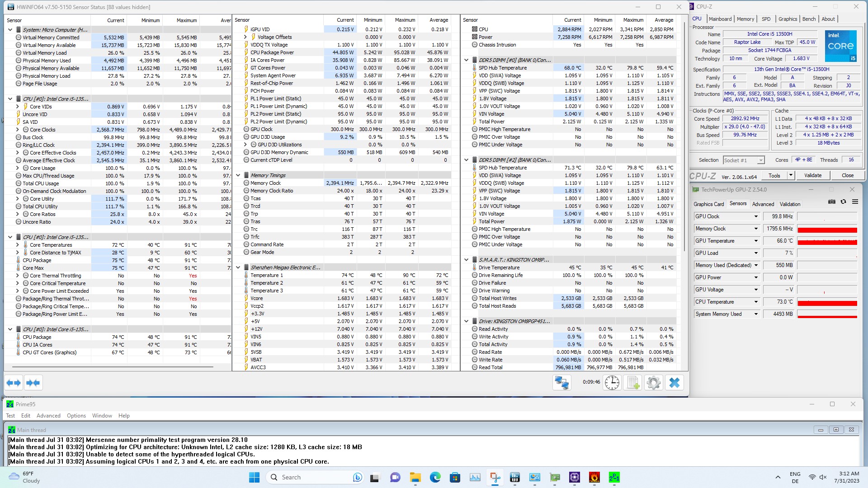Viewport: 868px width, 488px height.
Task: Open the CPU-Z Socket #1 selection dropdown
Action: 761,160
